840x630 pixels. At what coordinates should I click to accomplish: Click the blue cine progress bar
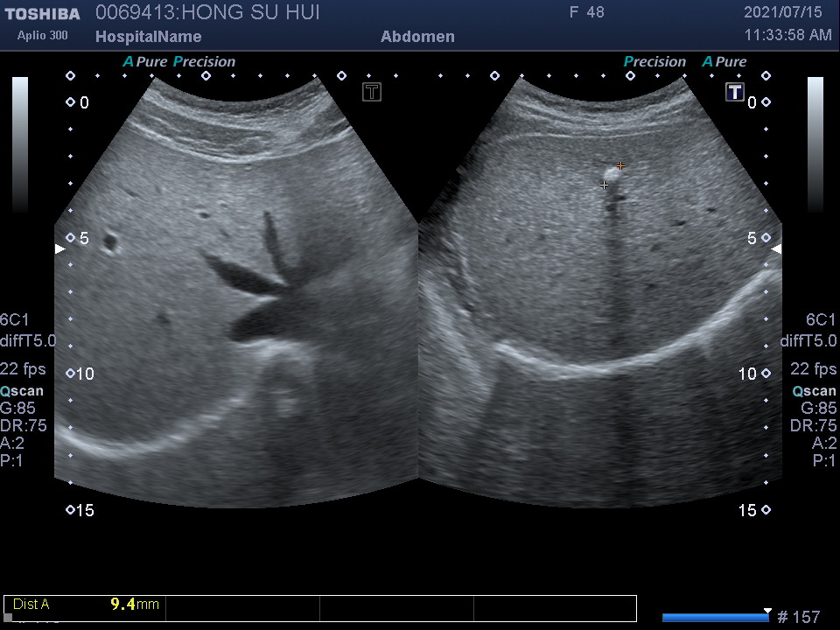[714, 618]
